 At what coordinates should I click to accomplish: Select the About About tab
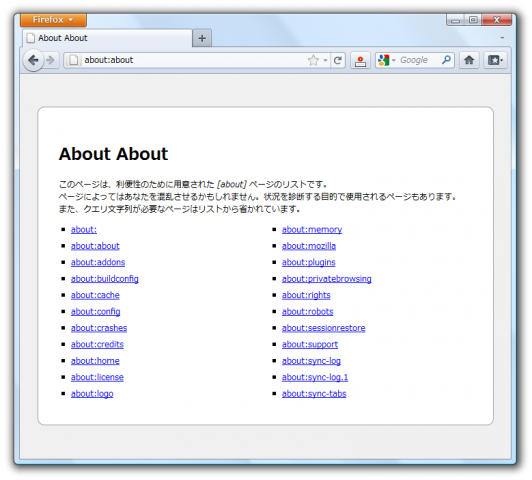coord(107,38)
